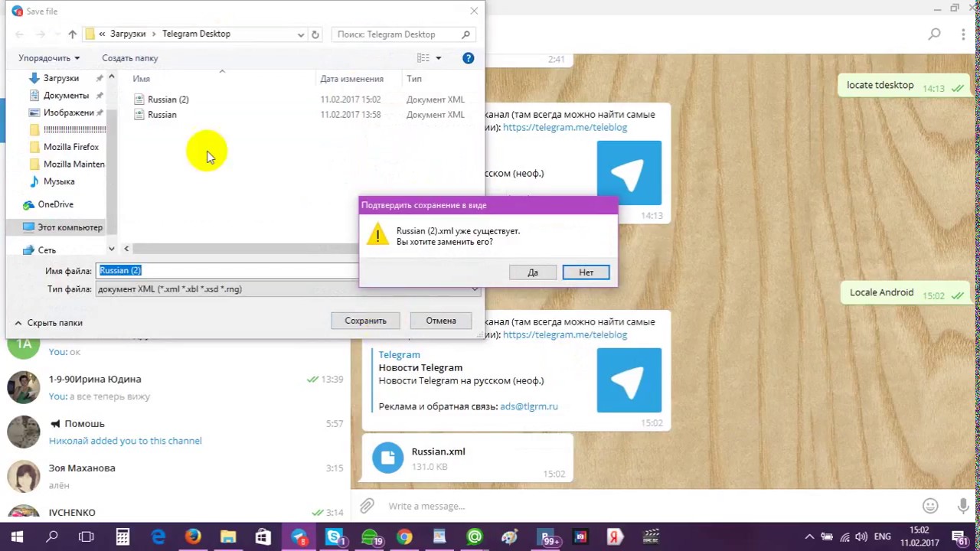Open the help icon in Save dialog
980x551 pixels.
click(469, 58)
